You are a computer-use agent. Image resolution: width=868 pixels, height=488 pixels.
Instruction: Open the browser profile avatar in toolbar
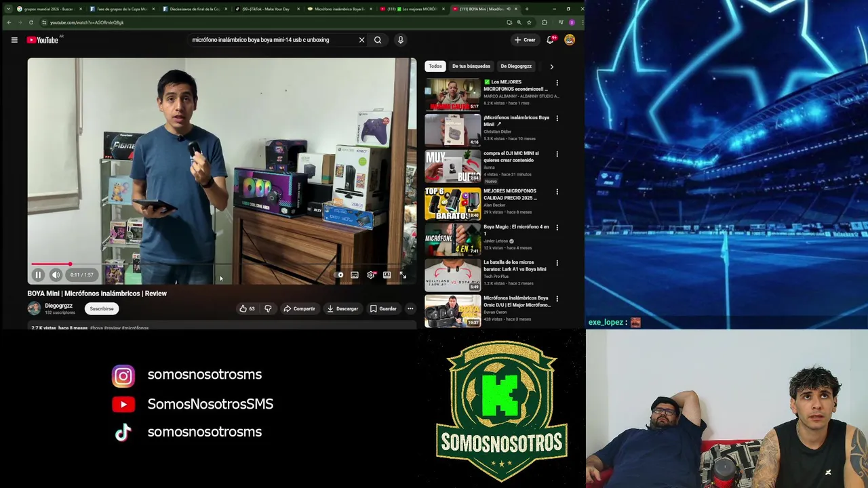pos(572,22)
